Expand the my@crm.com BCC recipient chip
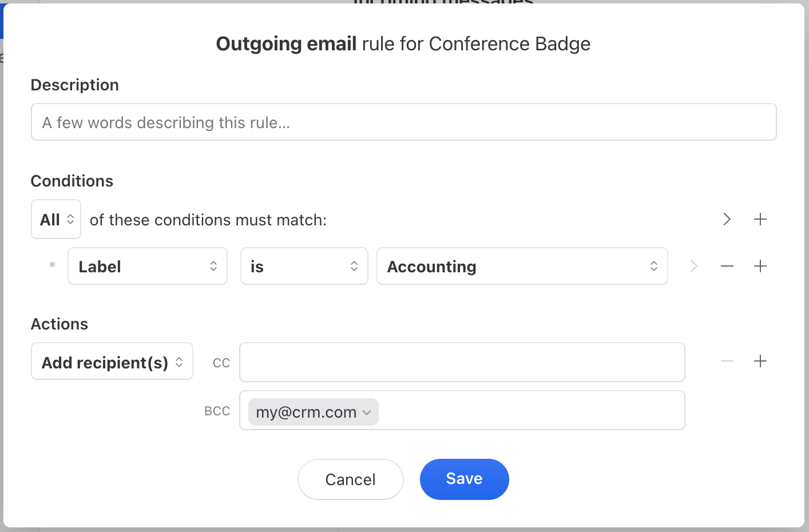The width and height of the screenshot is (809, 532). pos(367,412)
